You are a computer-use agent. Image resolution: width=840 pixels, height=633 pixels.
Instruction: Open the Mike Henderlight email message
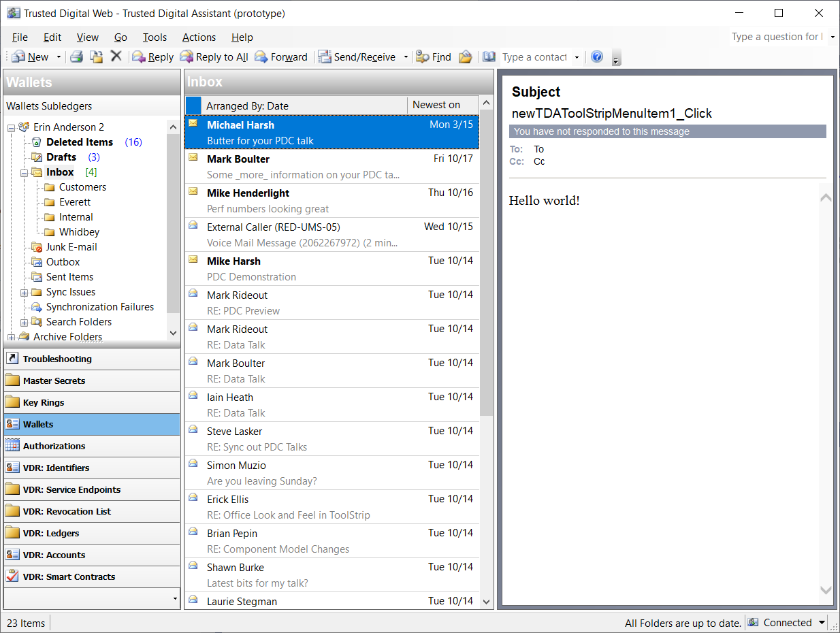pyautogui.click(x=332, y=201)
